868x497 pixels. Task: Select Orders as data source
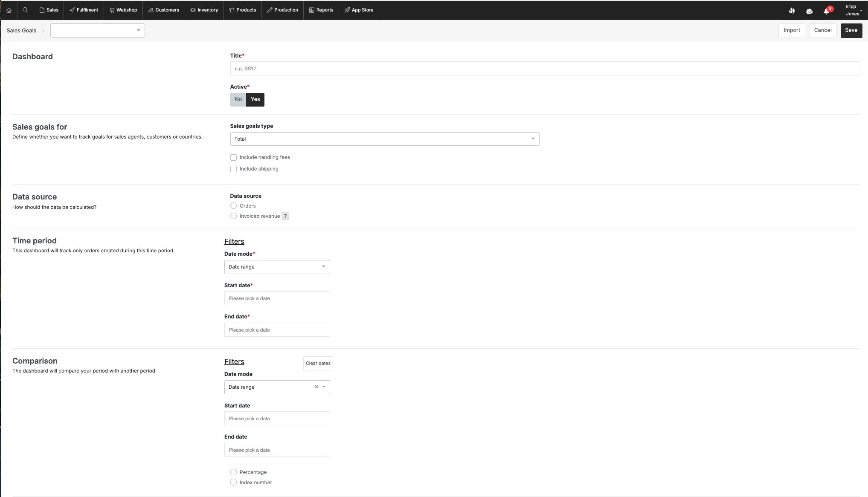pyautogui.click(x=233, y=206)
